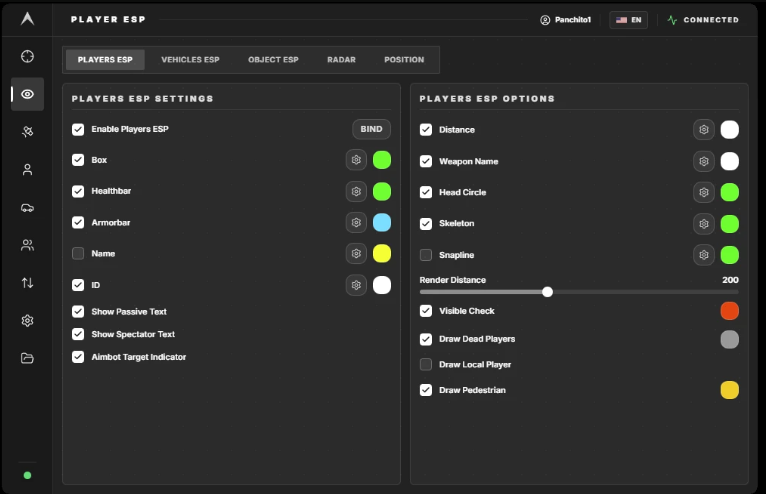Click the logo at top of sidebar

(27, 19)
